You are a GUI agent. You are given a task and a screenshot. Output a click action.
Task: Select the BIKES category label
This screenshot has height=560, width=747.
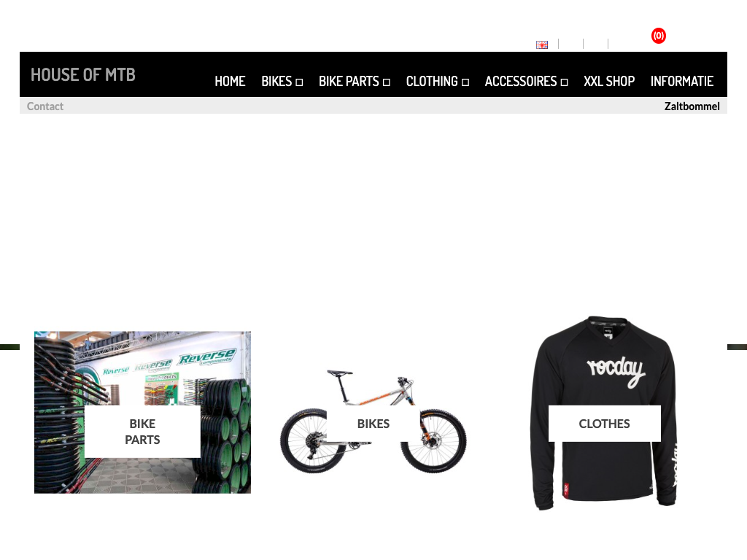[373, 424]
